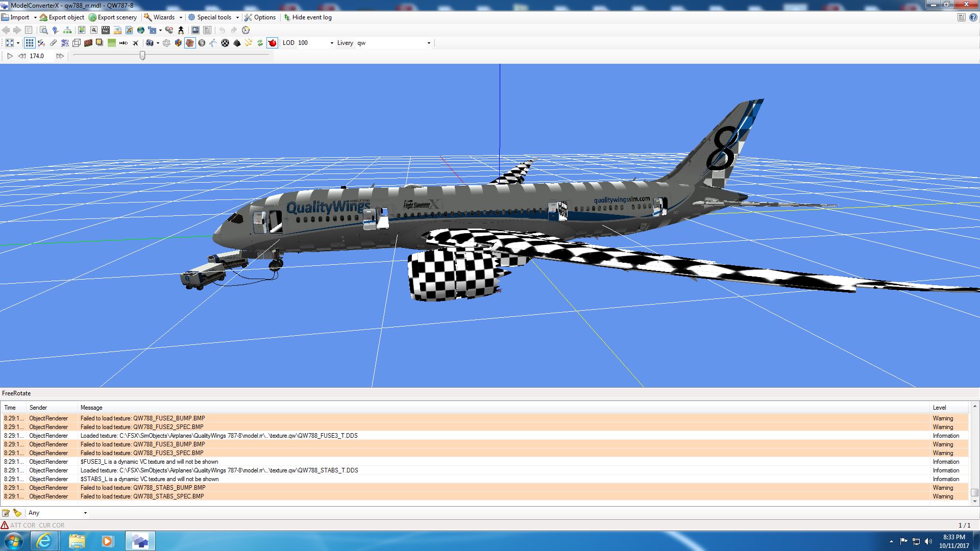Toggle textured view using the red apple icon

[273, 43]
